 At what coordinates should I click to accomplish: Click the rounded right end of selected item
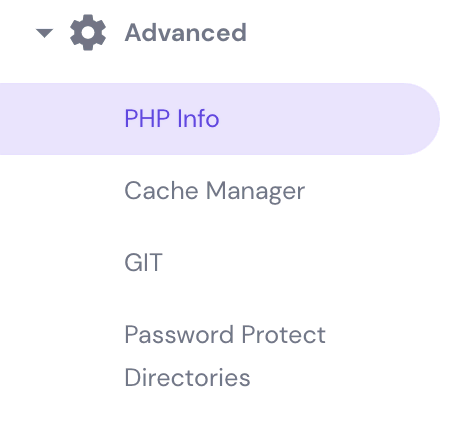pos(420,119)
